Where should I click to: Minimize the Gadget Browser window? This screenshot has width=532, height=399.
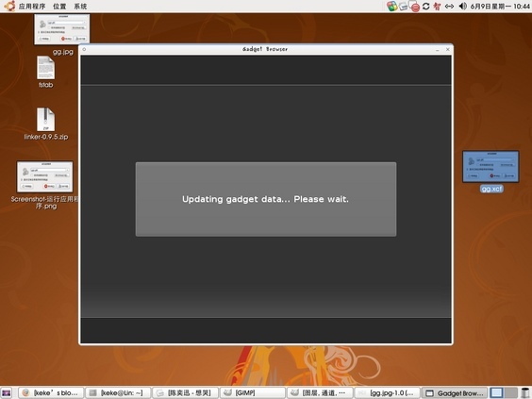coord(438,50)
